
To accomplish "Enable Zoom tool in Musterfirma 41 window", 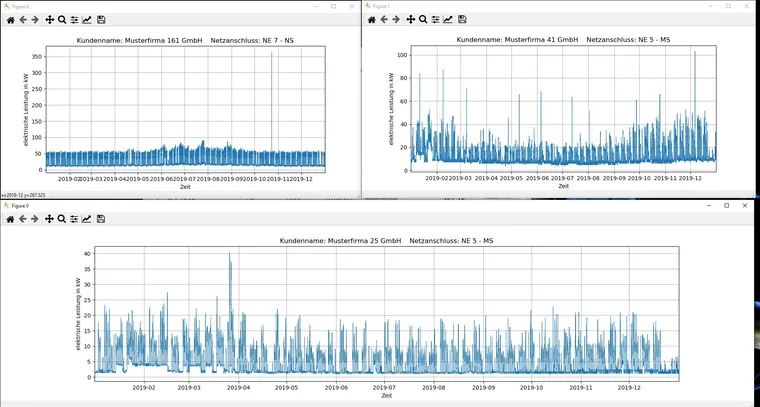I will (x=423, y=19).
